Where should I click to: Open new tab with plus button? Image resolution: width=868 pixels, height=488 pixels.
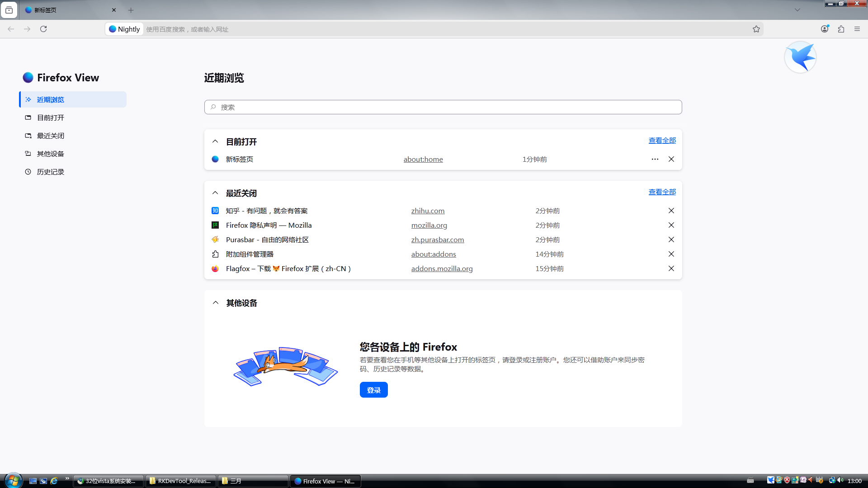[131, 10]
